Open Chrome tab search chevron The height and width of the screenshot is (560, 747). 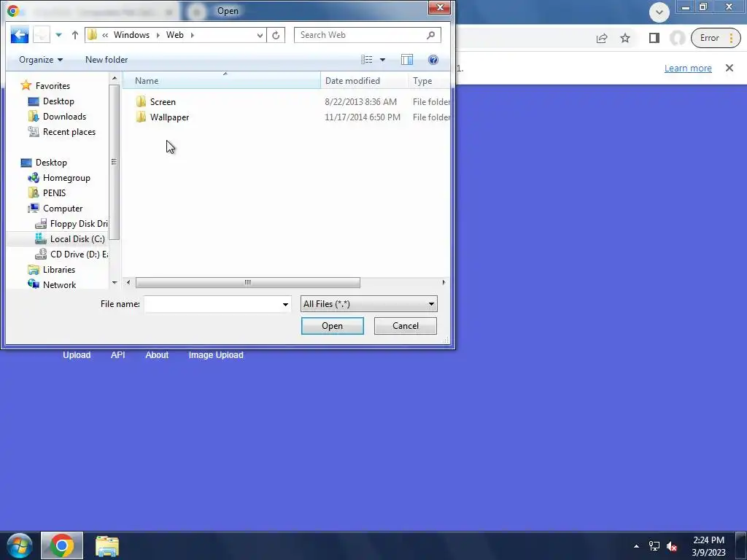coord(659,12)
